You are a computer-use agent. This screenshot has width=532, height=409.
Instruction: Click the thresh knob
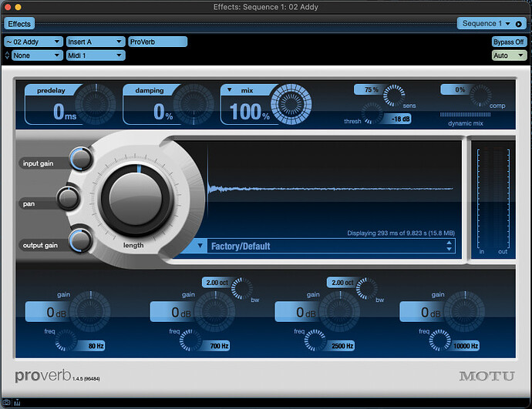coord(372,113)
